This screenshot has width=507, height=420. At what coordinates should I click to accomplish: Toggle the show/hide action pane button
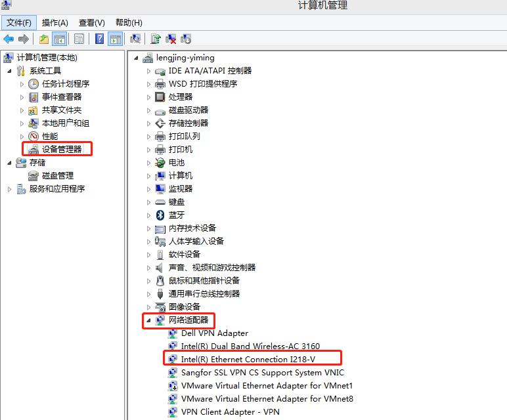116,39
